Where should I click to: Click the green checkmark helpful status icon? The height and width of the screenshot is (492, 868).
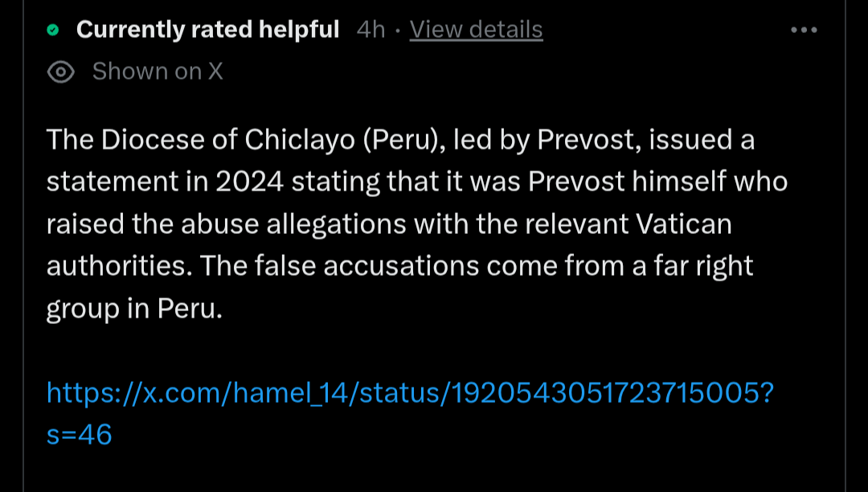coord(53,30)
